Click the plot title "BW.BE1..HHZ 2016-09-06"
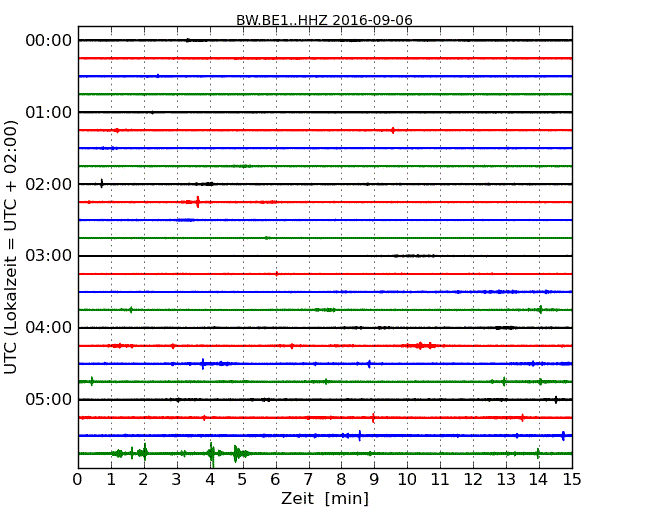The image size is (650, 520). coord(324,20)
